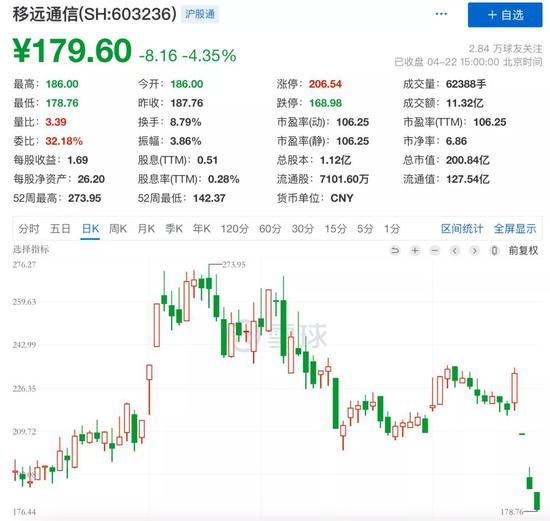Click the 流通值 value 127.54亿

click(x=468, y=179)
